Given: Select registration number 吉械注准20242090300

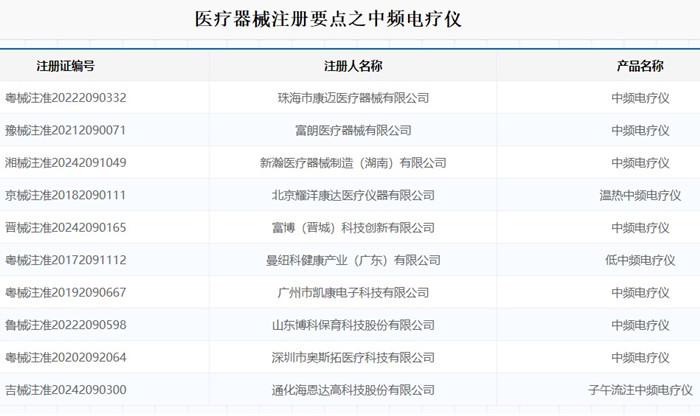Looking at the screenshot, I should tap(66, 390).
